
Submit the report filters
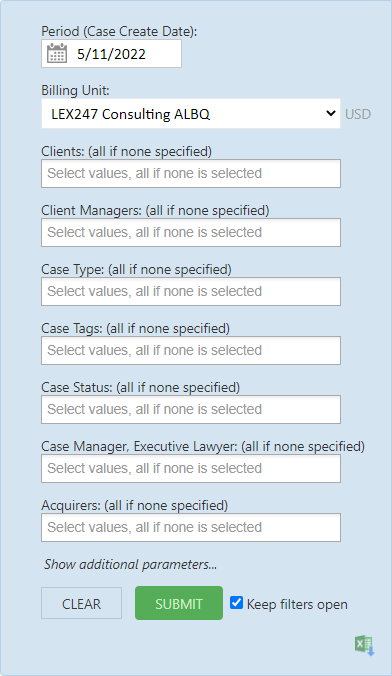pyautogui.click(x=179, y=603)
